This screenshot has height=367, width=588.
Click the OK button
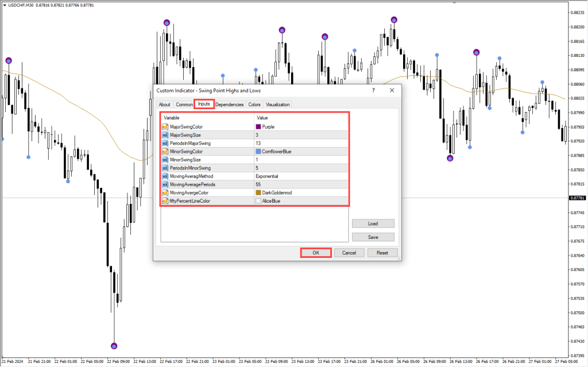click(316, 253)
